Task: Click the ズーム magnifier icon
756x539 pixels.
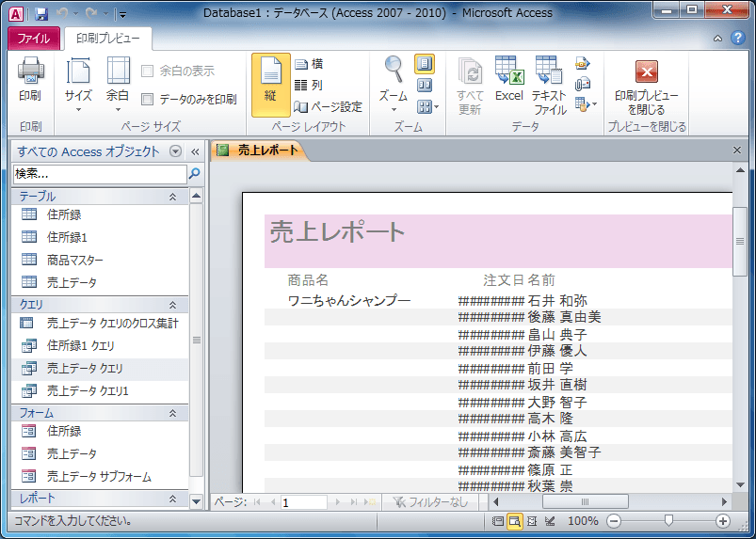Action: [394, 69]
